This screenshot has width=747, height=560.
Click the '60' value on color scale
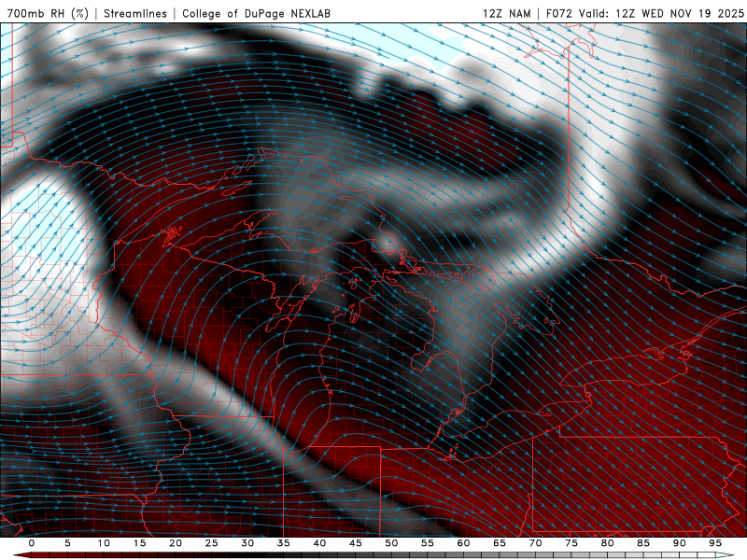pyautogui.click(x=463, y=543)
